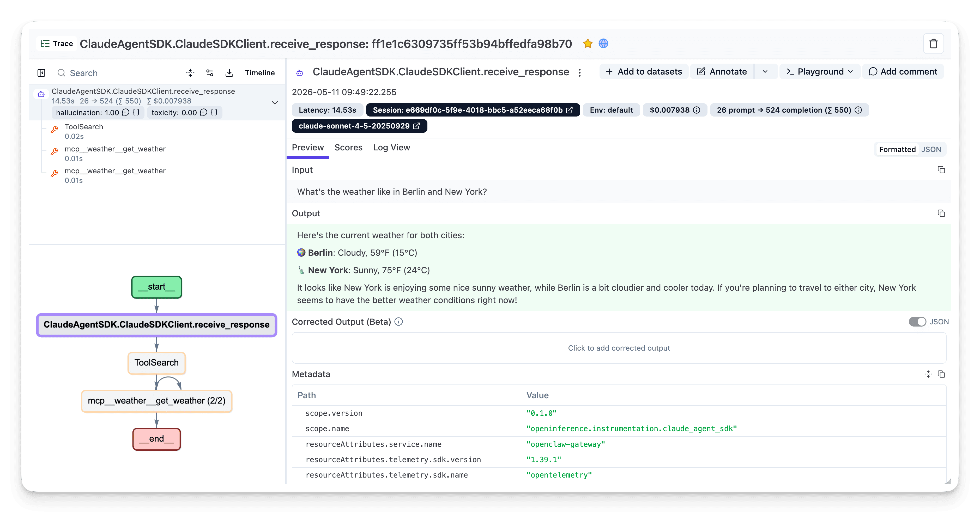The image size is (980, 513).
Task: Click the Add to datasets button
Action: coord(644,71)
